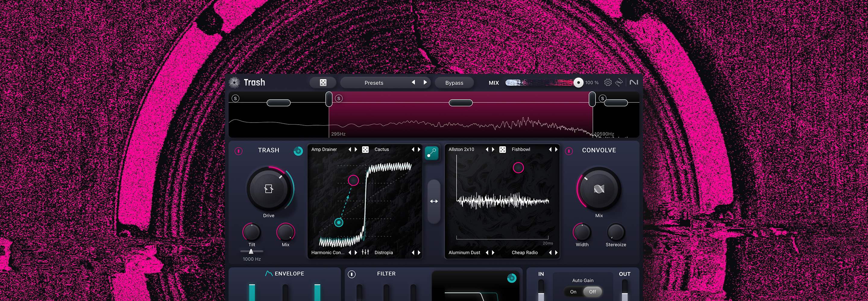Select next Fishbowl impulse

tap(556, 149)
